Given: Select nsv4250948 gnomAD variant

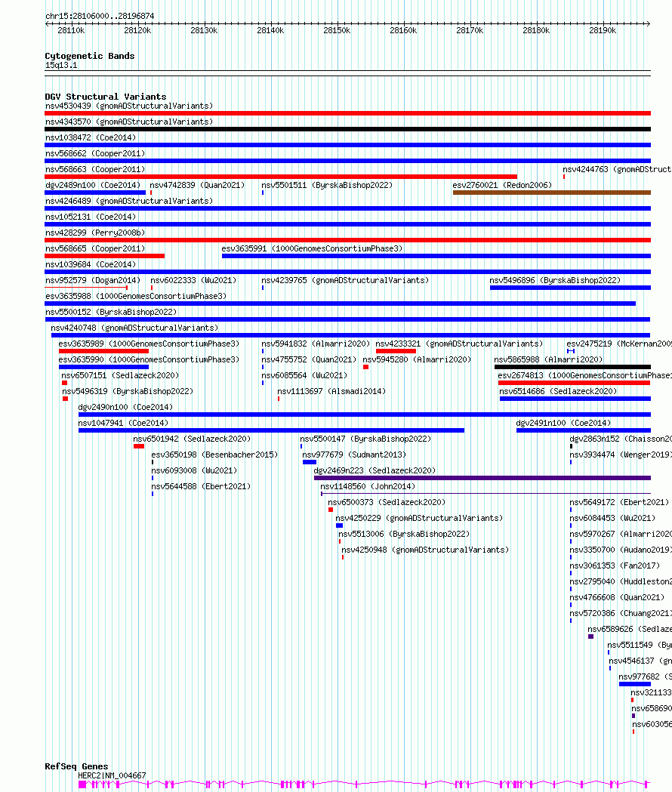Looking at the screenshot, I should point(425,550).
